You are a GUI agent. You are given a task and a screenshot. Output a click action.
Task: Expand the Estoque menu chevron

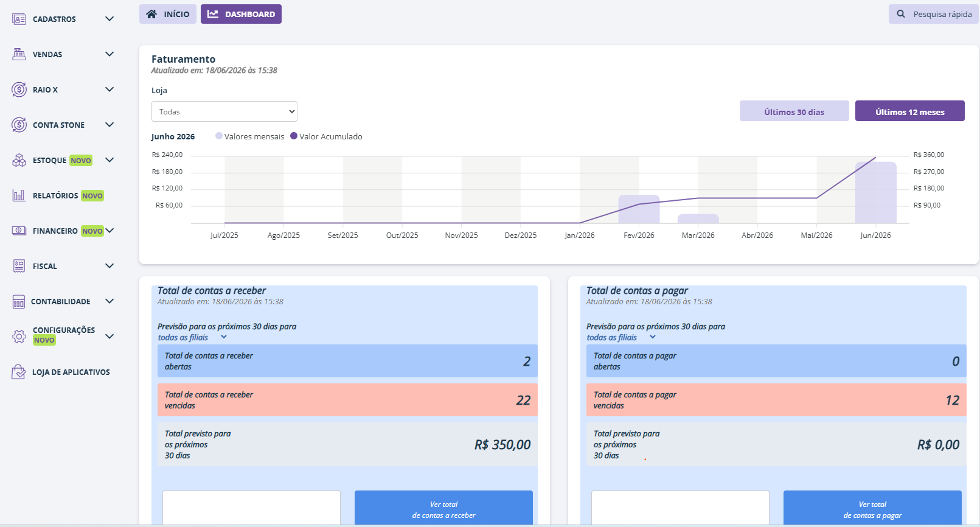(109, 160)
